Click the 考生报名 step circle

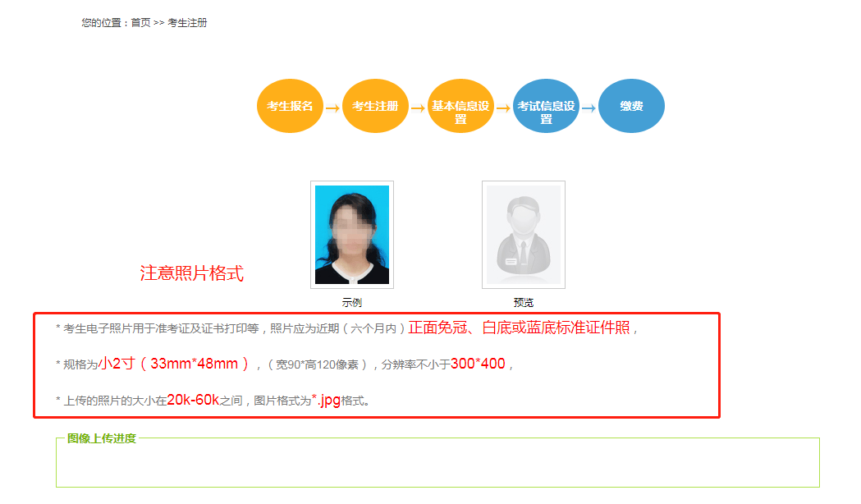[x=290, y=106]
